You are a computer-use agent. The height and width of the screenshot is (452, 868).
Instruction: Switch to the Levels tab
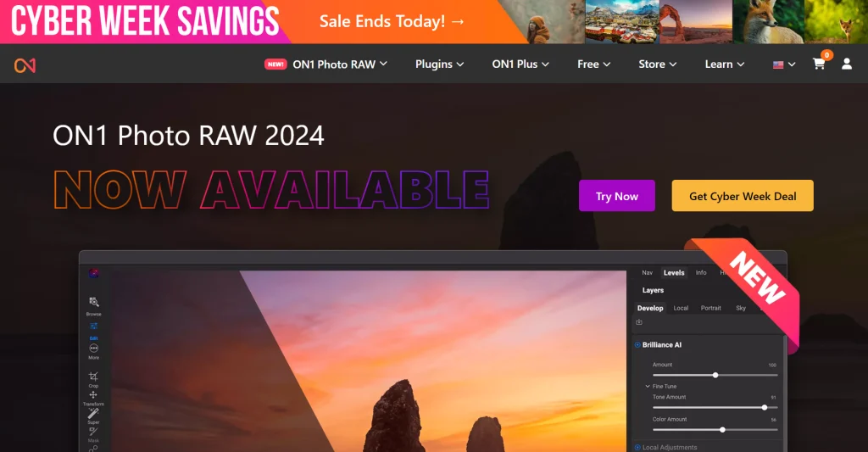674,272
